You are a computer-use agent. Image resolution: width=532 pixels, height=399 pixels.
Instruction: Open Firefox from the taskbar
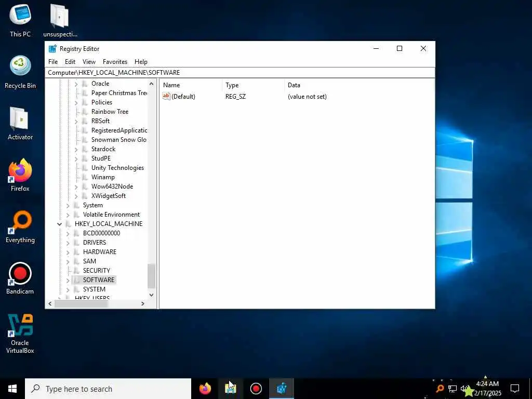205,389
